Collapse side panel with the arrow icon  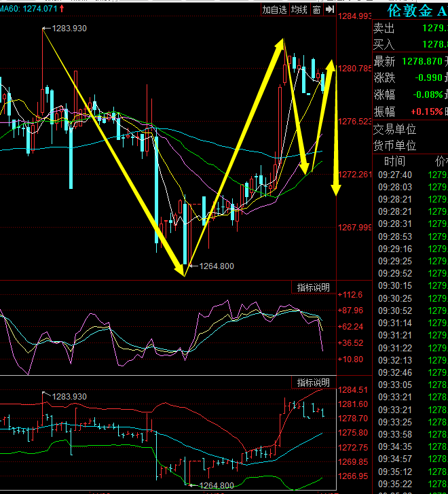click(330, 10)
